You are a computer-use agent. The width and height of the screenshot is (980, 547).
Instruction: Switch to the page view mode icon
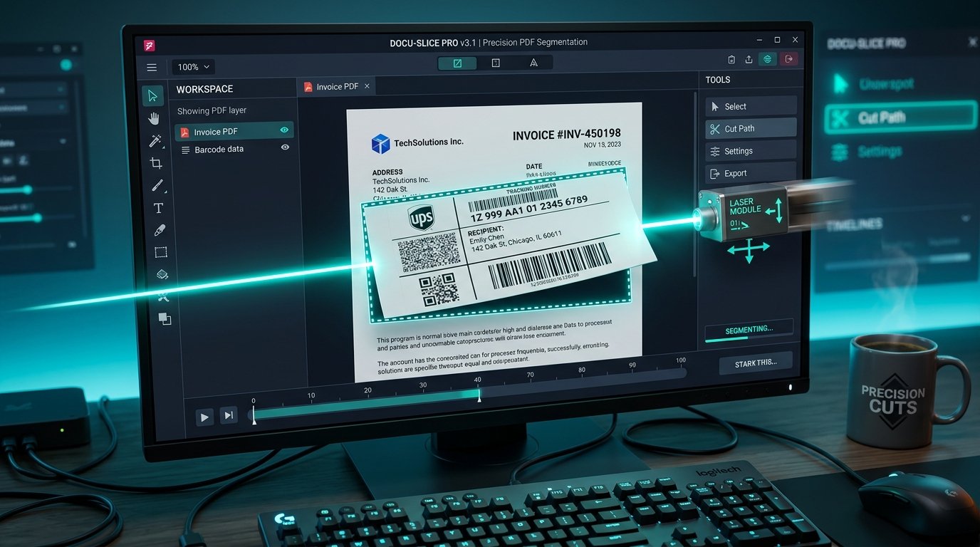click(496, 63)
